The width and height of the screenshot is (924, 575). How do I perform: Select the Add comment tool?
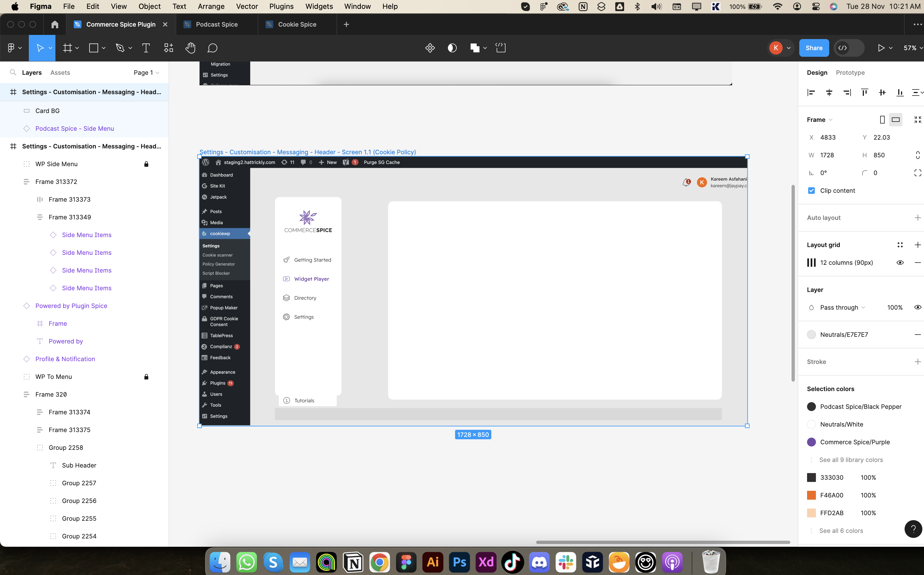(x=212, y=48)
